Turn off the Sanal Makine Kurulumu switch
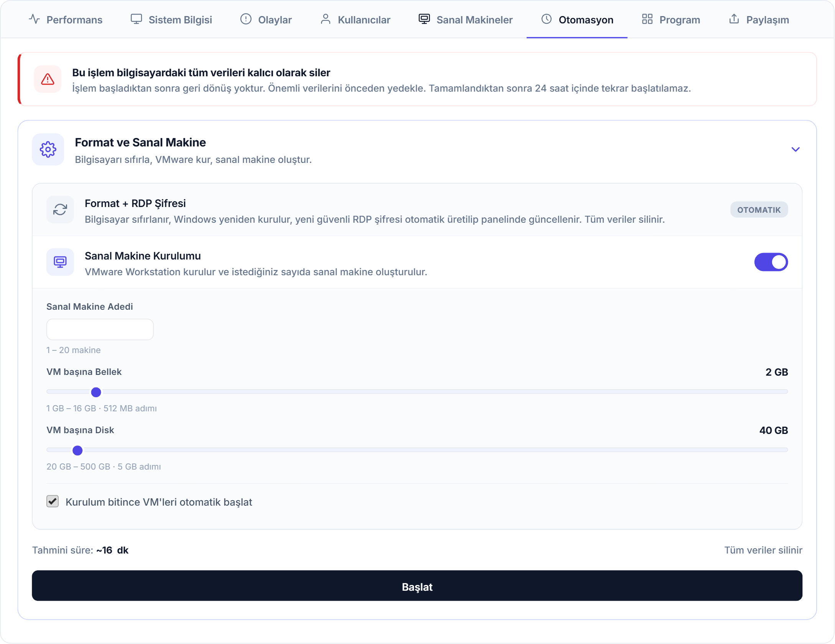The width and height of the screenshot is (835, 644). click(771, 262)
